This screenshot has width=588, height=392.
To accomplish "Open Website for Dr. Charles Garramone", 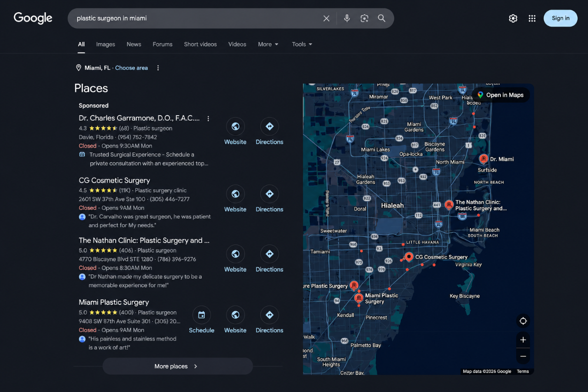I will coord(235,131).
